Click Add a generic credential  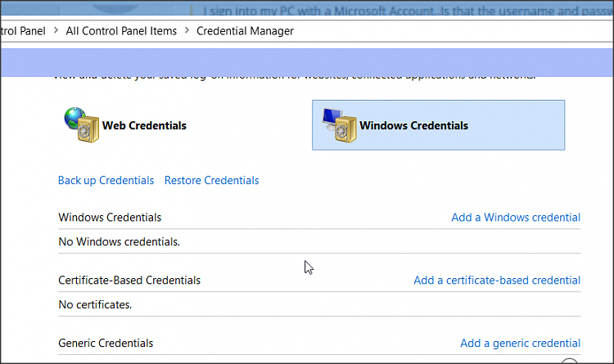(x=520, y=344)
